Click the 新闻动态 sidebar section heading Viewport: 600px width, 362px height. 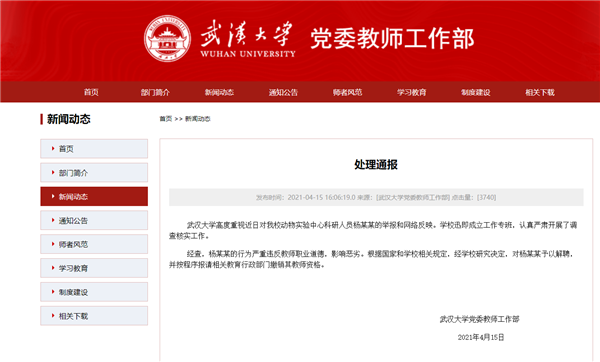68,119
